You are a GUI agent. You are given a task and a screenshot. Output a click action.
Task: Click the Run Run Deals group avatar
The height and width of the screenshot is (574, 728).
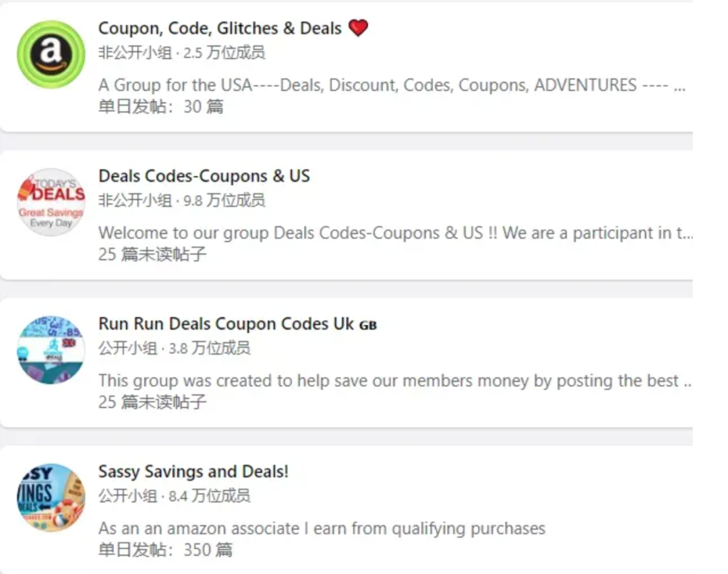pyautogui.click(x=51, y=350)
